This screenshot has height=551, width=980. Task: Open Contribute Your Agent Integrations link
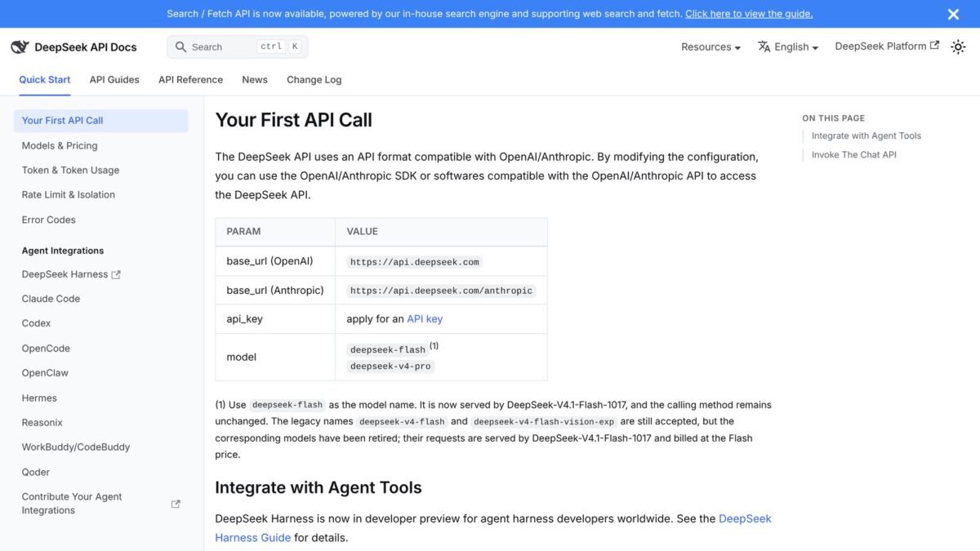101,504
